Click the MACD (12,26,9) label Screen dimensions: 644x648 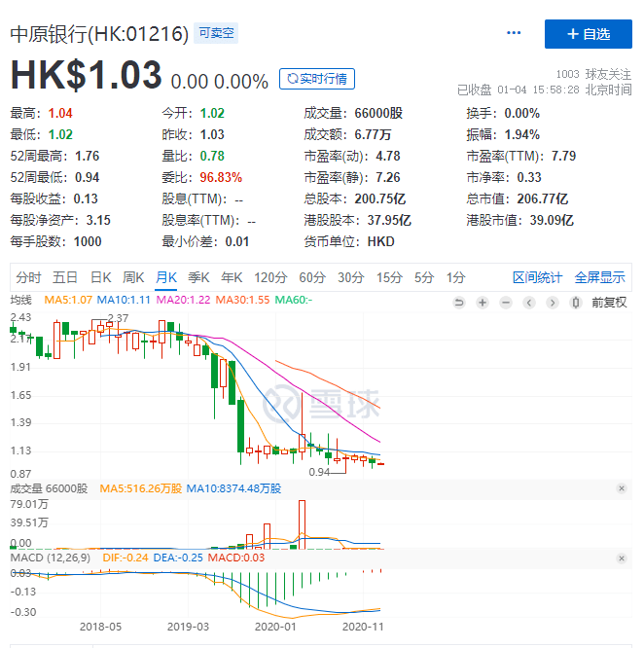50,558
